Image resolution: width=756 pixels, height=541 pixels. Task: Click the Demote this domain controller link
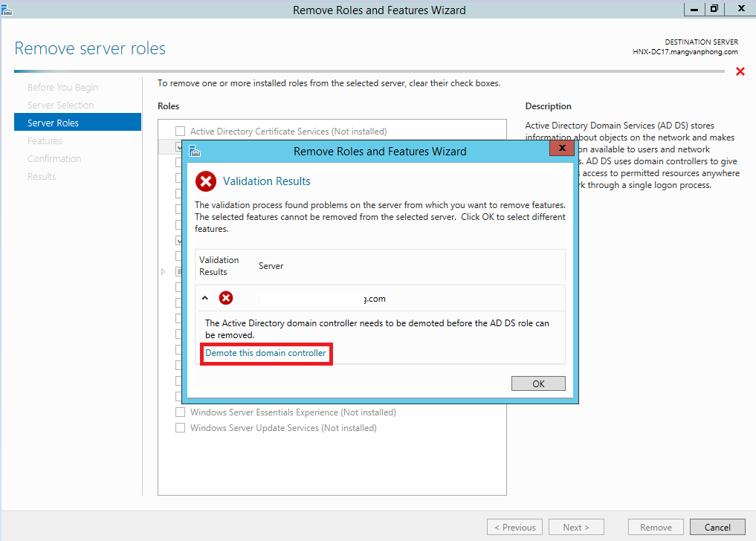point(265,354)
